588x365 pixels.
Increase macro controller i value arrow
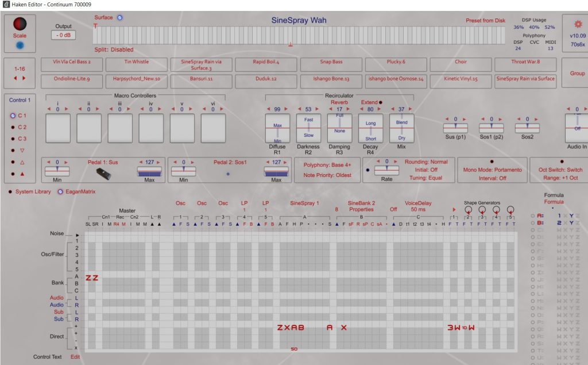67,109
